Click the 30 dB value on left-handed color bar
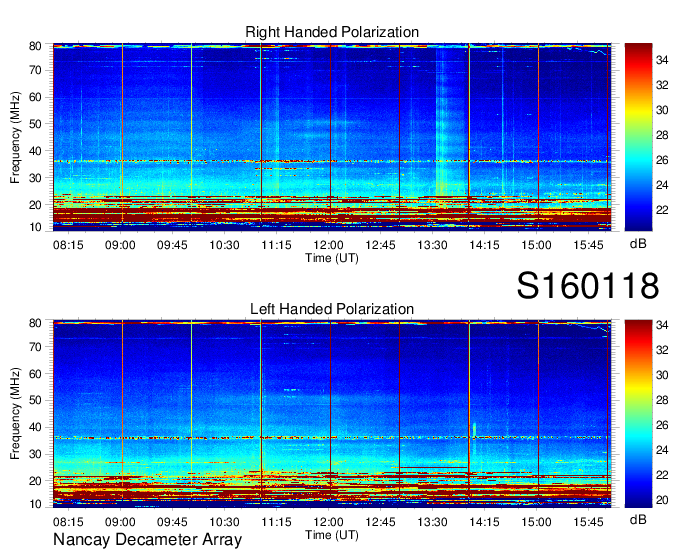 (x=662, y=375)
